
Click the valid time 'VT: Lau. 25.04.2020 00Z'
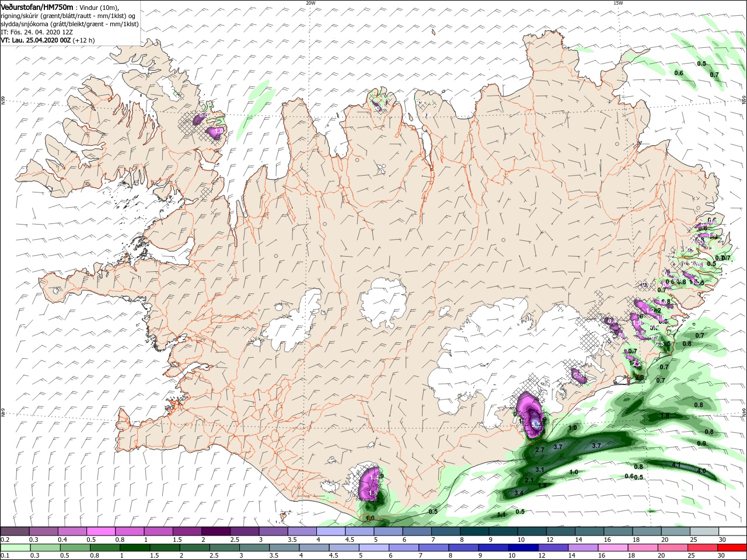tap(36, 40)
